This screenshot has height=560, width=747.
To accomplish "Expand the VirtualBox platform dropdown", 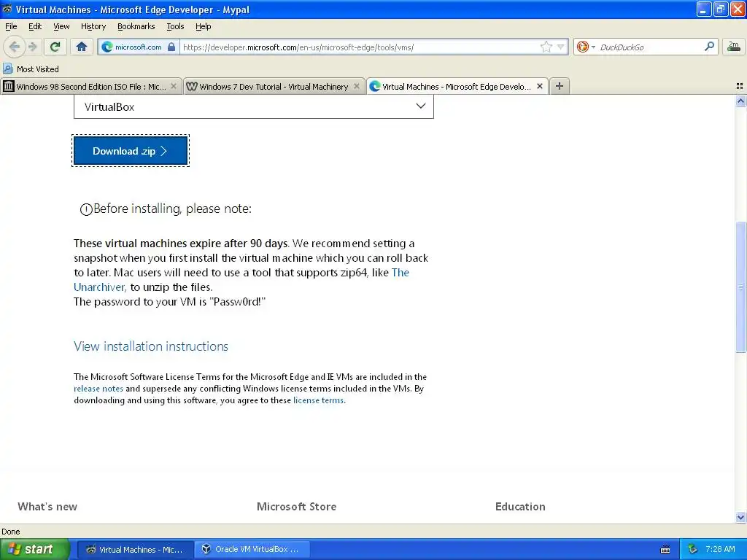I will click(253, 106).
